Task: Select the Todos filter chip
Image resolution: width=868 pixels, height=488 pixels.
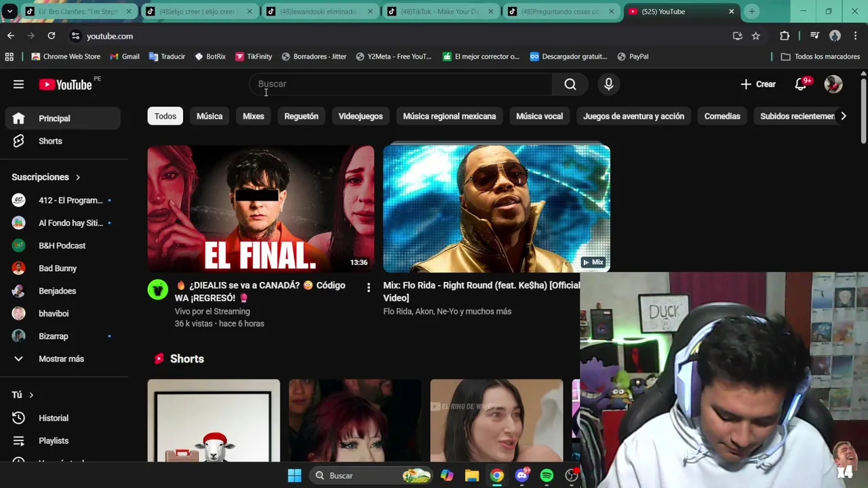Action: pyautogui.click(x=165, y=116)
